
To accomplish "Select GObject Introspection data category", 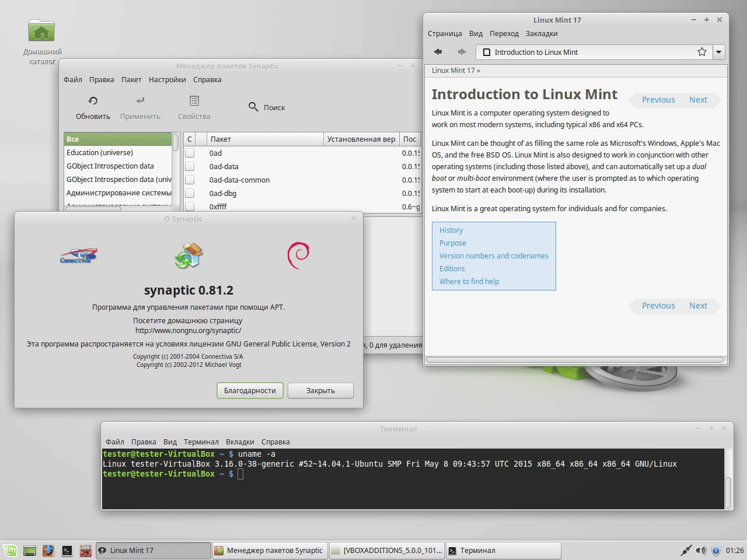I will tap(118, 166).
